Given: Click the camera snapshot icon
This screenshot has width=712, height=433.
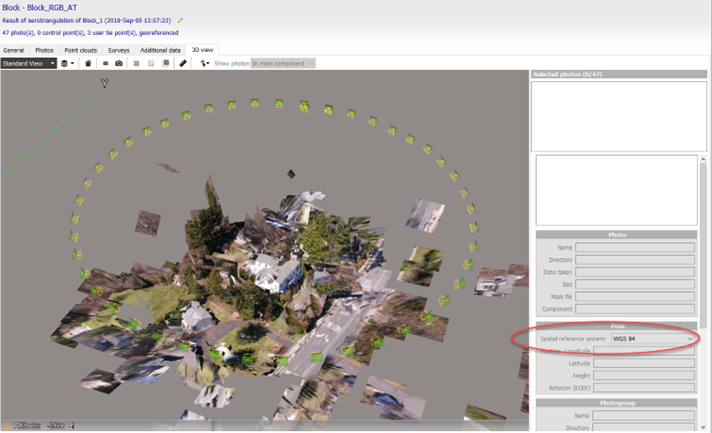Looking at the screenshot, I should pos(119,63).
